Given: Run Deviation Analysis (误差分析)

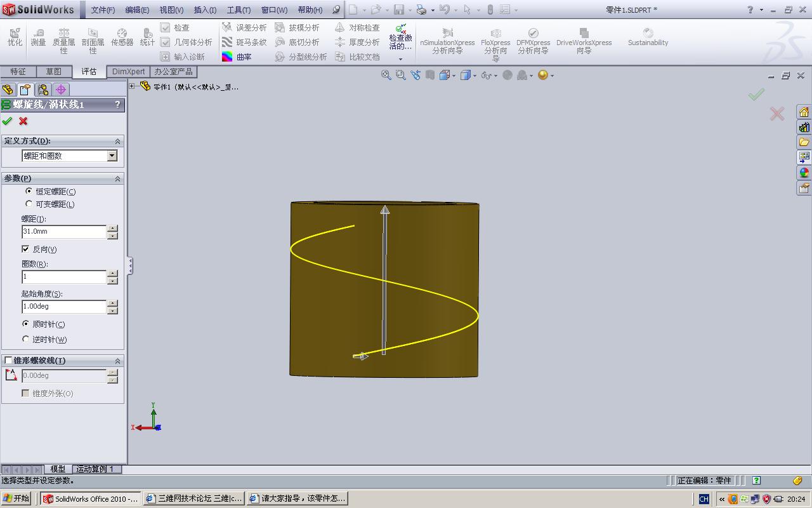Looking at the screenshot, I should (x=244, y=28).
